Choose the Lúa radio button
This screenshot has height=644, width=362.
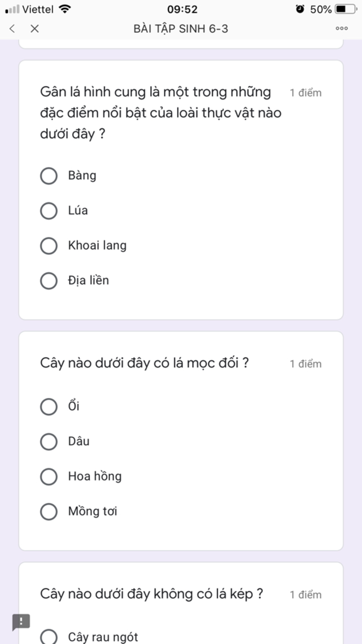coord(49,211)
